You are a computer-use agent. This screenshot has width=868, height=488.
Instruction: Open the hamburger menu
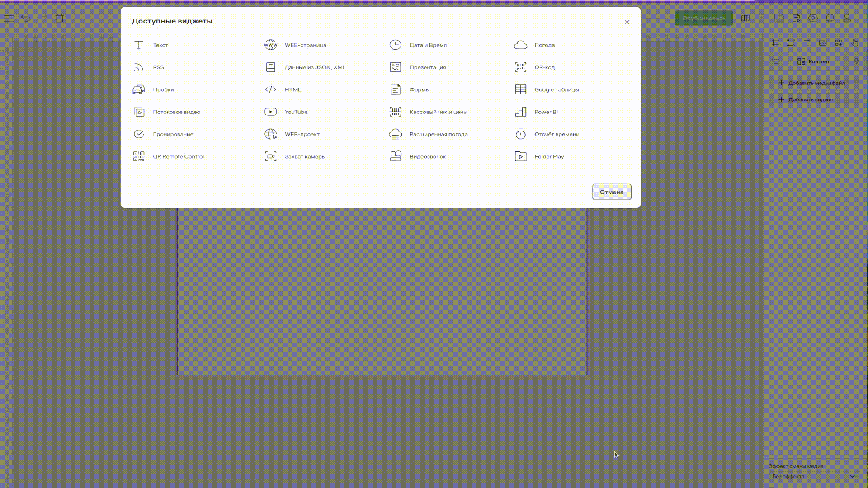click(x=9, y=19)
